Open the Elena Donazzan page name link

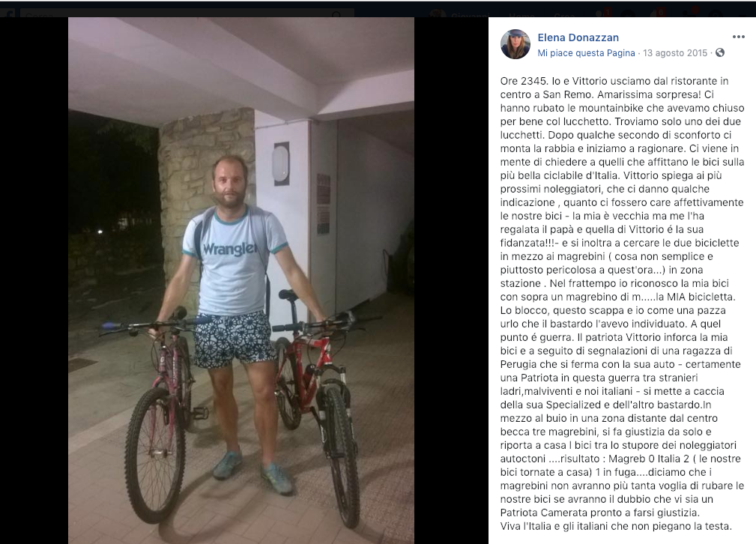click(578, 37)
